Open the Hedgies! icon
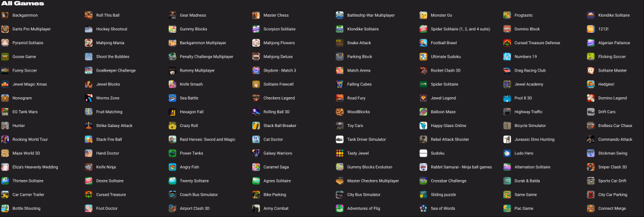Viewport: 644px width, 217px height. coord(591,84)
